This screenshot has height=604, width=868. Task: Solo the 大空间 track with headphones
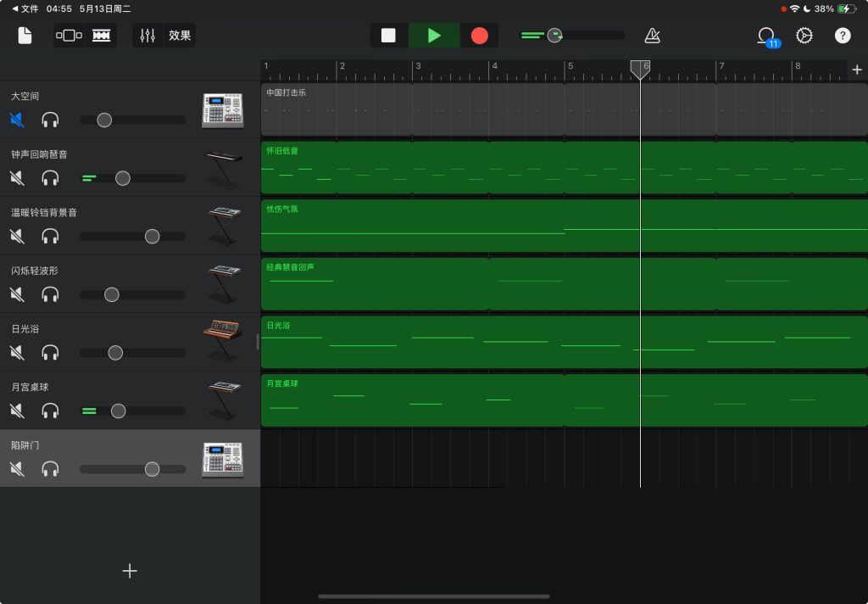pos(50,120)
